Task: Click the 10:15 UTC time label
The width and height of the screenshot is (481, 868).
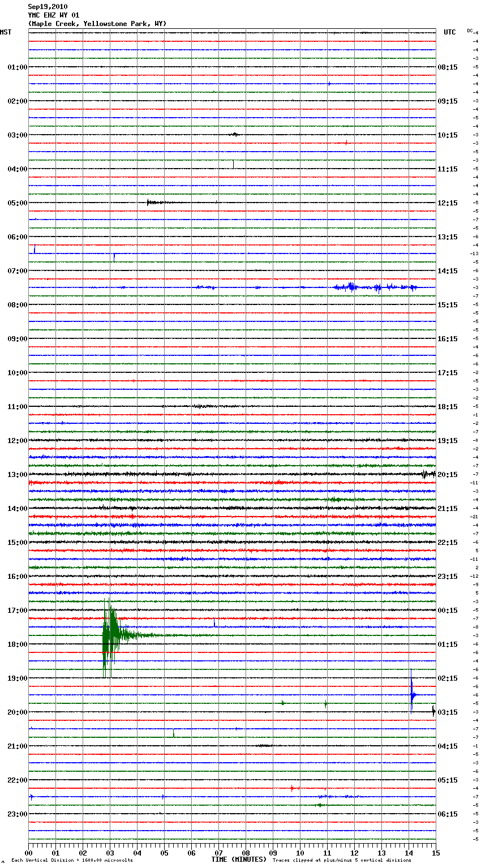Action: point(448,135)
